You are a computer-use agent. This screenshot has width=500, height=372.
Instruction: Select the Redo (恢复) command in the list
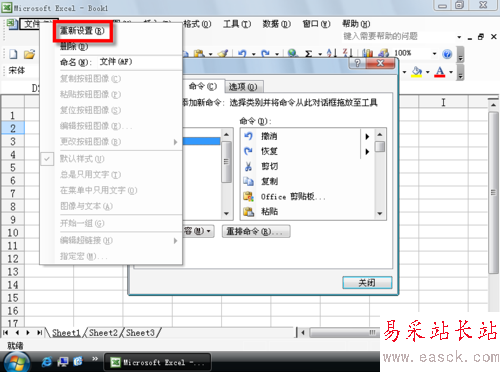269,151
